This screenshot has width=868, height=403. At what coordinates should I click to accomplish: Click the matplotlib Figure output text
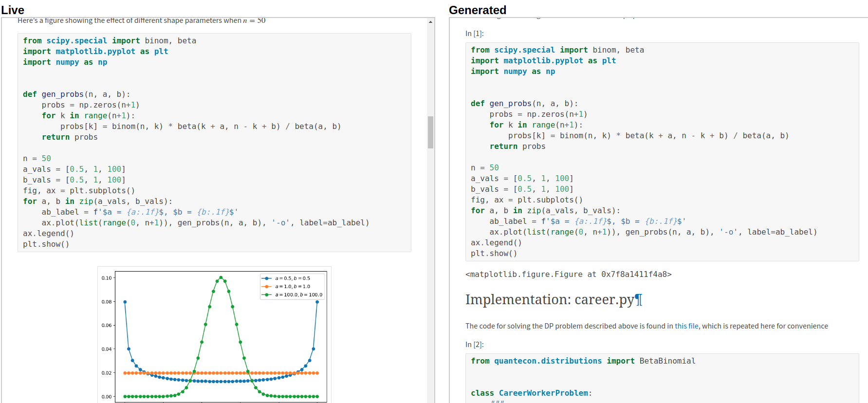pyautogui.click(x=568, y=275)
